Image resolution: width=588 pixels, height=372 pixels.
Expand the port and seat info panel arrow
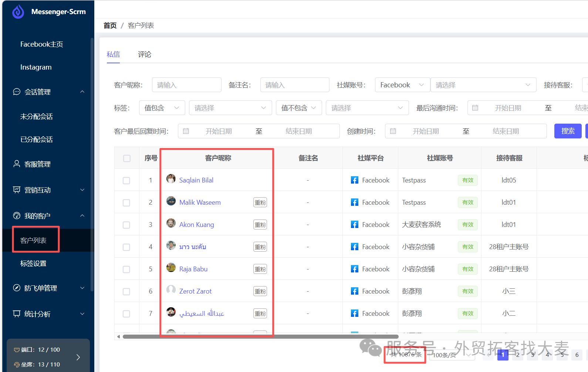78,357
